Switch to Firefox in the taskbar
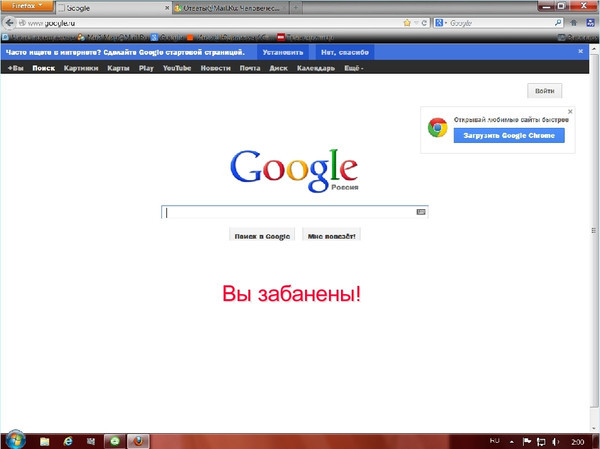600x449 pixels. [138, 441]
